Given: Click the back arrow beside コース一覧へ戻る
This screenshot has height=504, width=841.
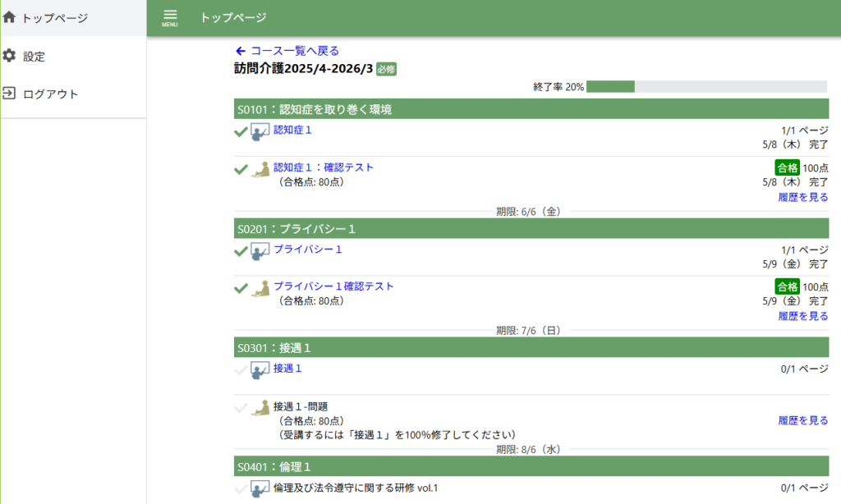Looking at the screenshot, I should click(241, 51).
